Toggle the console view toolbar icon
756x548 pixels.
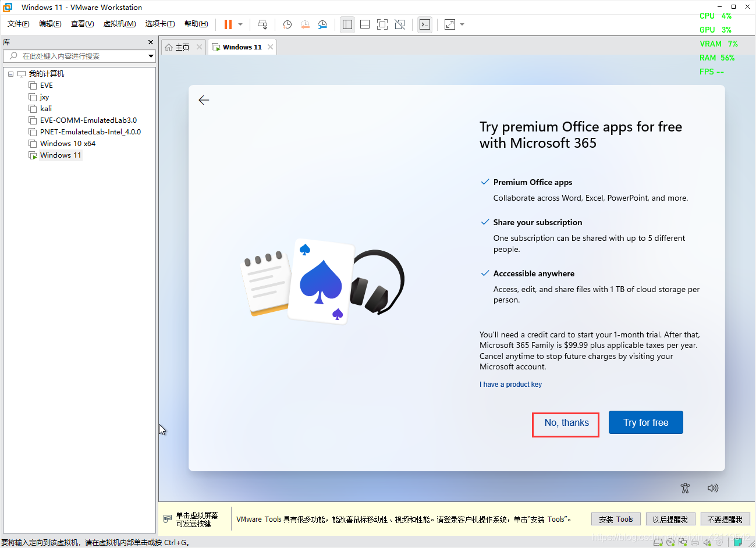coord(425,24)
